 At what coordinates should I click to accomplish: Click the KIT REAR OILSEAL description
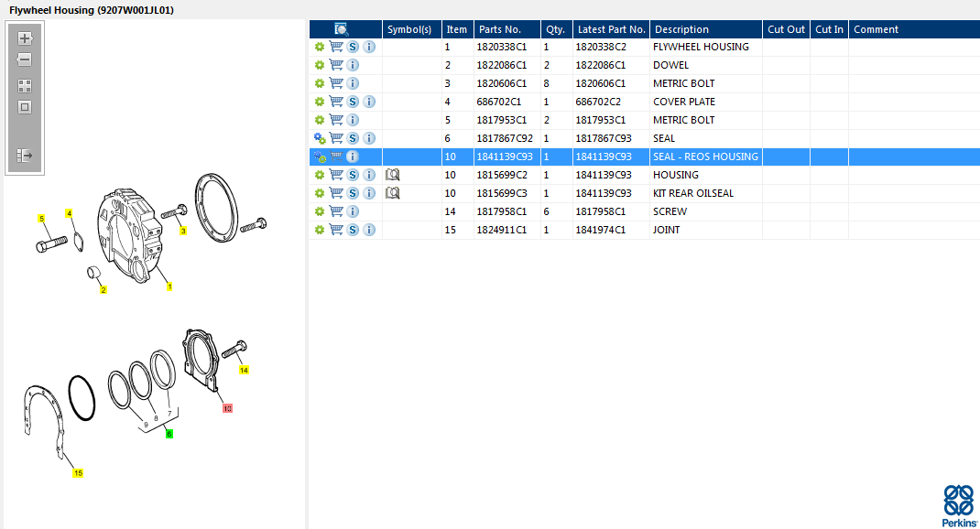[x=693, y=193]
